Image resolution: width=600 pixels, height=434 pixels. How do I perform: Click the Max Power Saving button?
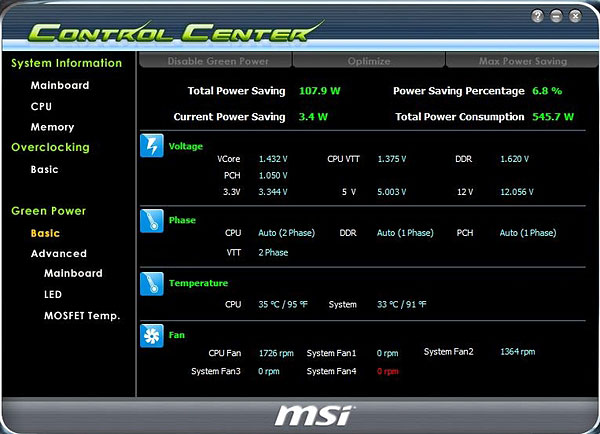tap(522, 61)
